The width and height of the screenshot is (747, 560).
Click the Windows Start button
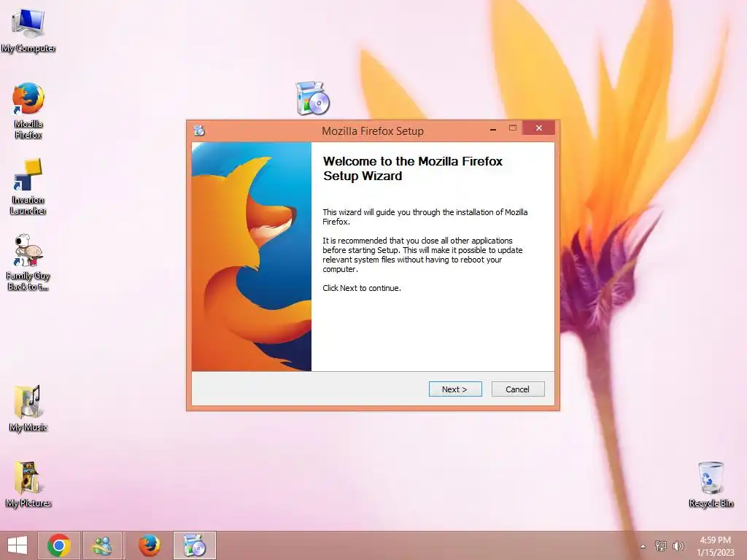click(18, 545)
